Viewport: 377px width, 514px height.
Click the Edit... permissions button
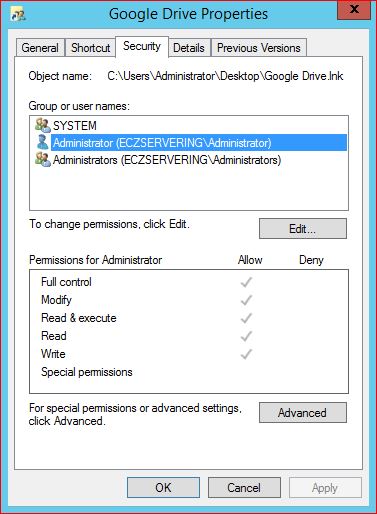coord(303,229)
